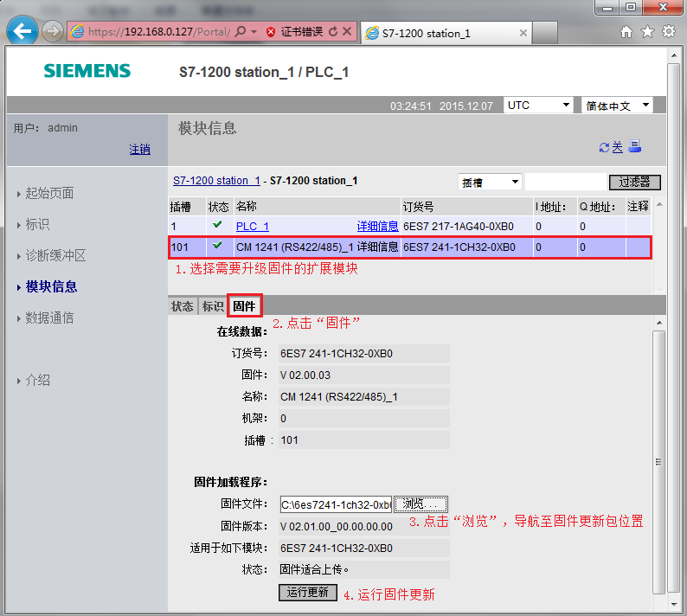
Task: Open the 标识 navigation item in sidebar
Action: coord(37,224)
